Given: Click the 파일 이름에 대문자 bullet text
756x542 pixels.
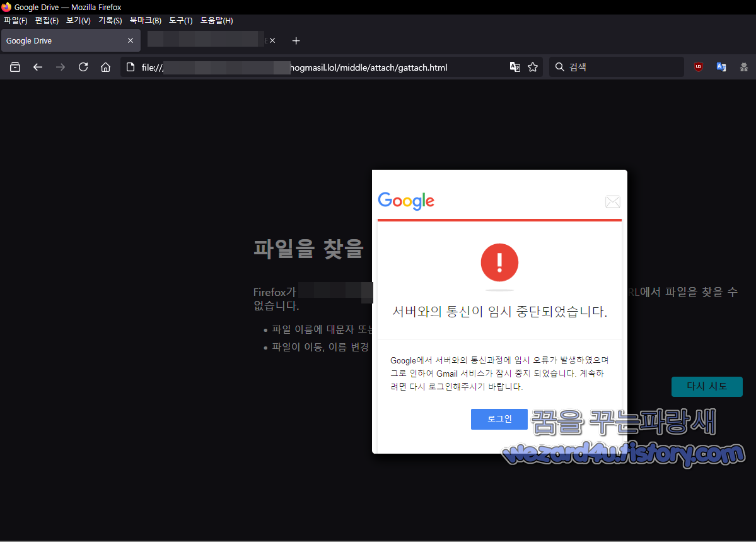Looking at the screenshot, I should (323, 329).
